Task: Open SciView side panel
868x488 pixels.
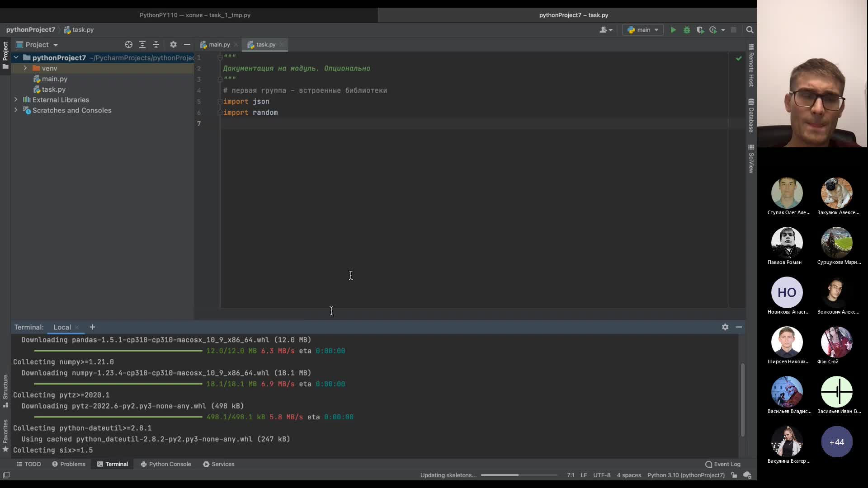Action: coord(751,159)
